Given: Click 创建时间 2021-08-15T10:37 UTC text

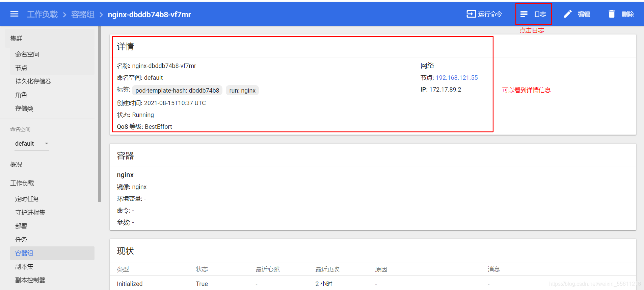Looking at the screenshot, I should click(161, 103).
